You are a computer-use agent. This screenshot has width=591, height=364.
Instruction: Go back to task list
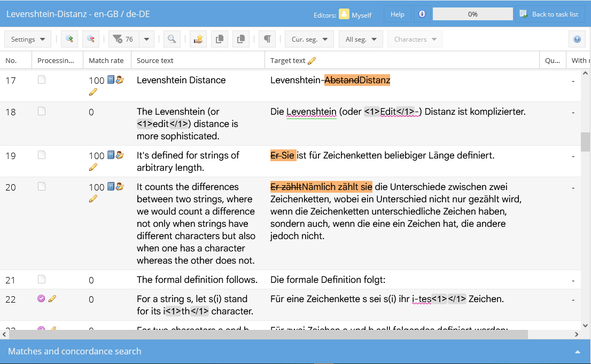pos(549,14)
